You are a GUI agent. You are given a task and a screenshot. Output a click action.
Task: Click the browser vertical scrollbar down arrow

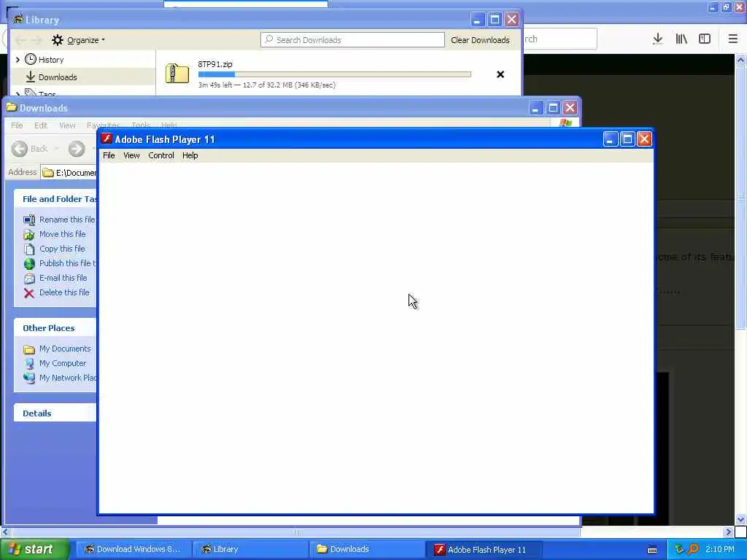coord(740,519)
